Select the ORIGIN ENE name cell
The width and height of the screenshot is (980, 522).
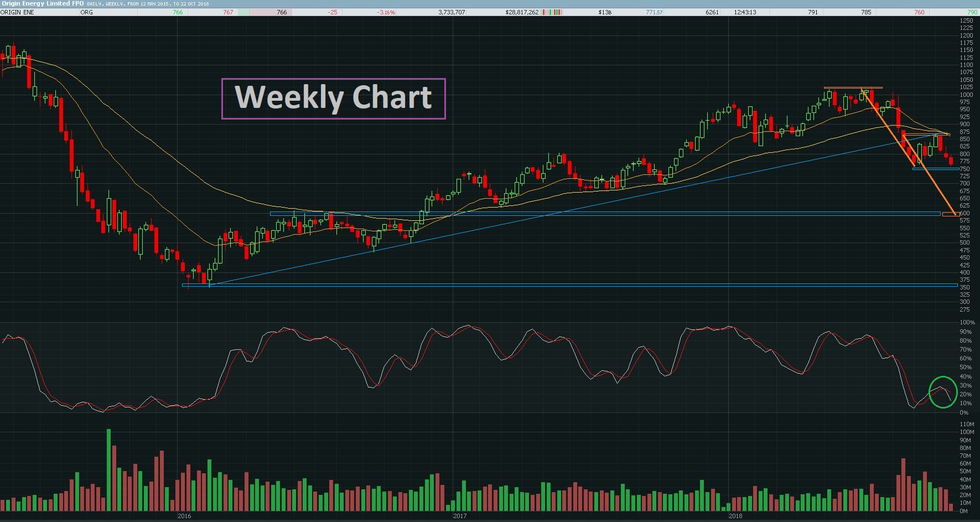pos(18,12)
